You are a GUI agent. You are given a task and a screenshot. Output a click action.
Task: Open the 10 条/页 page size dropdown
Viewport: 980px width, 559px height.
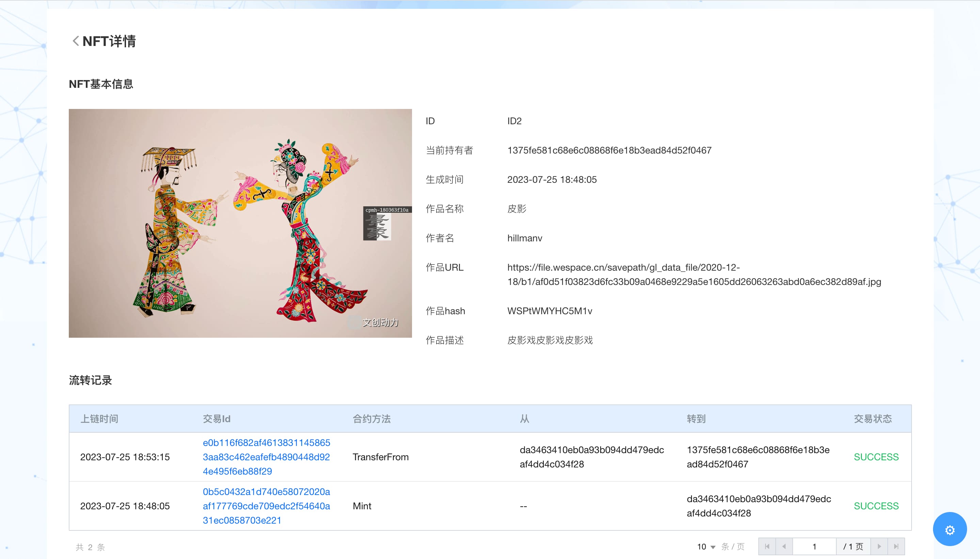coord(706,546)
